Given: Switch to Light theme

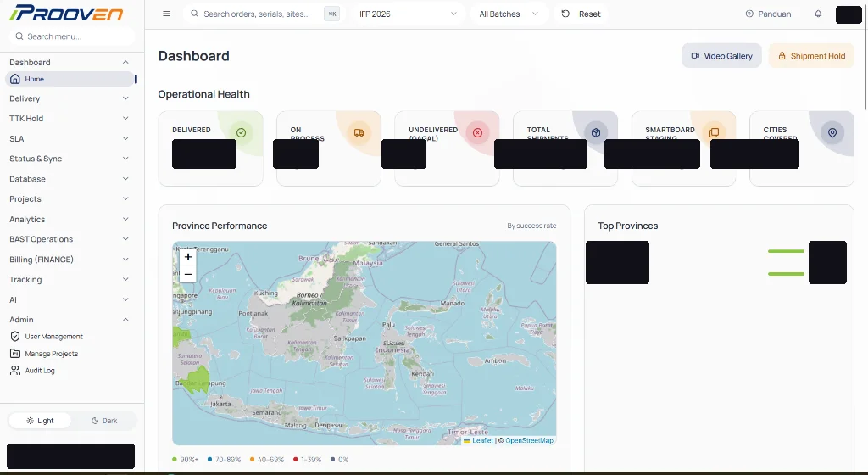Looking at the screenshot, I should click(x=40, y=421).
